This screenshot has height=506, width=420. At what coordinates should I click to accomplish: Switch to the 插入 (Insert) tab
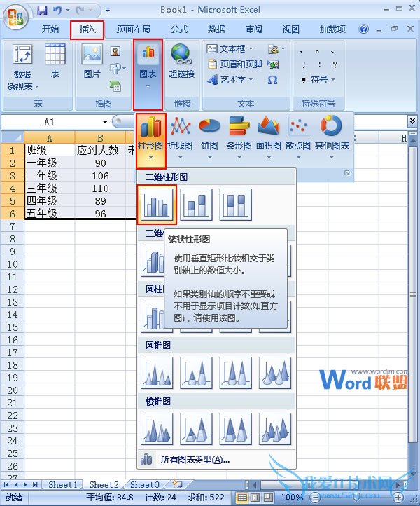click(x=87, y=29)
